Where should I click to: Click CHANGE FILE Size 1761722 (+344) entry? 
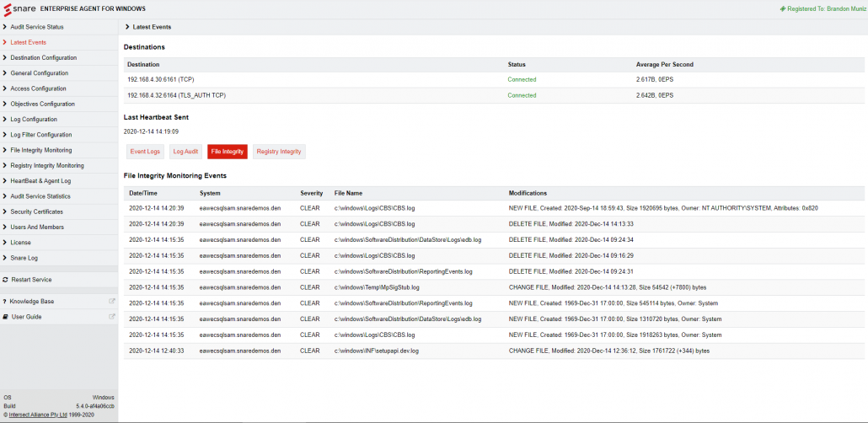pos(609,351)
